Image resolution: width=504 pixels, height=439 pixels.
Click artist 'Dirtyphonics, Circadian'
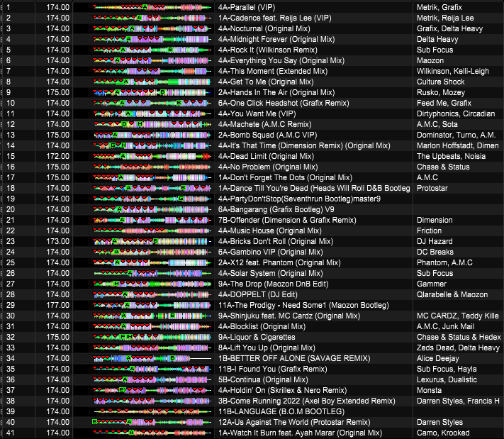point(456,113)
